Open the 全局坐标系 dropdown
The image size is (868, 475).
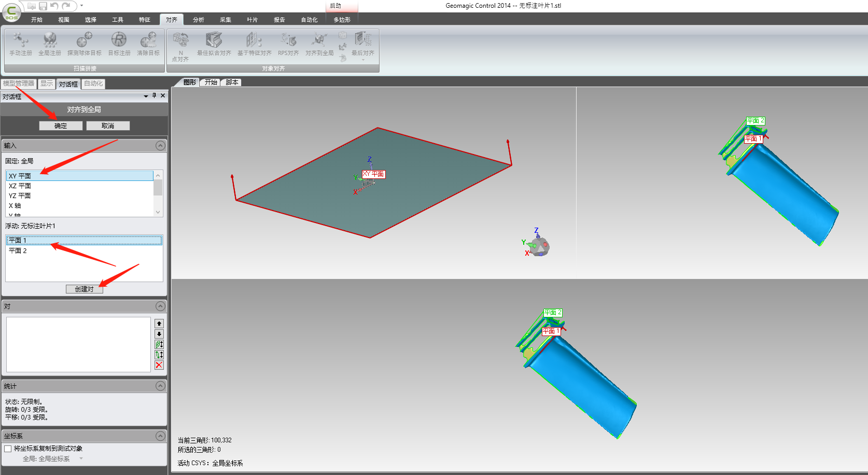81,458
